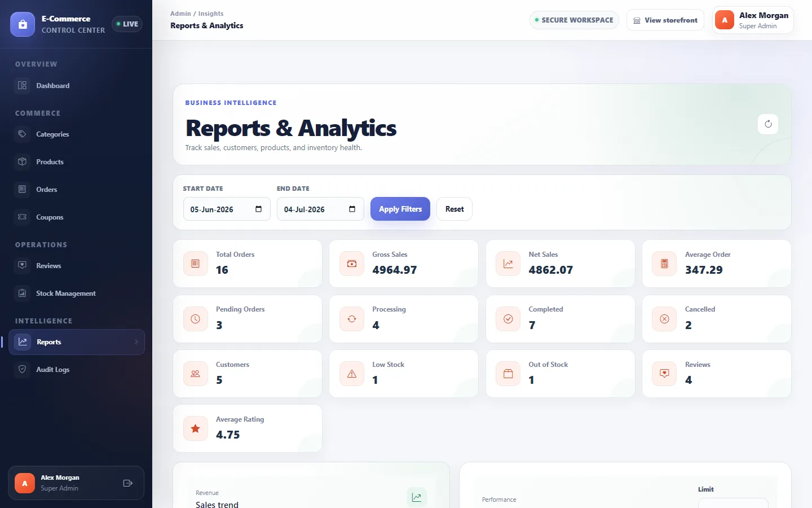This screenshot has height=508, width=812.
Task: Click the Limit input field
Action: (733, 503)
